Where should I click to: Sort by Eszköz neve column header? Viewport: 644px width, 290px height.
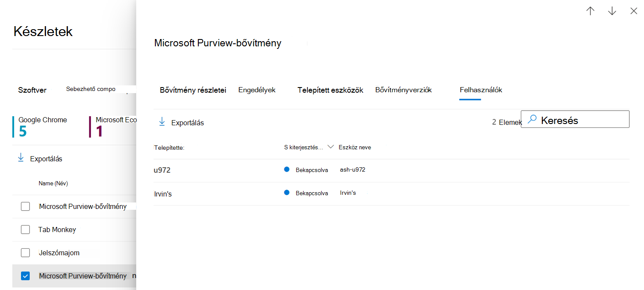355,147
